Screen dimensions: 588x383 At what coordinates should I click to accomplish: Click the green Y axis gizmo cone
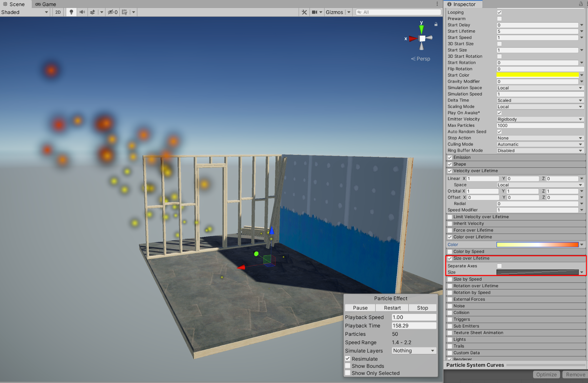pyautogui.click(x=422, y=29)
